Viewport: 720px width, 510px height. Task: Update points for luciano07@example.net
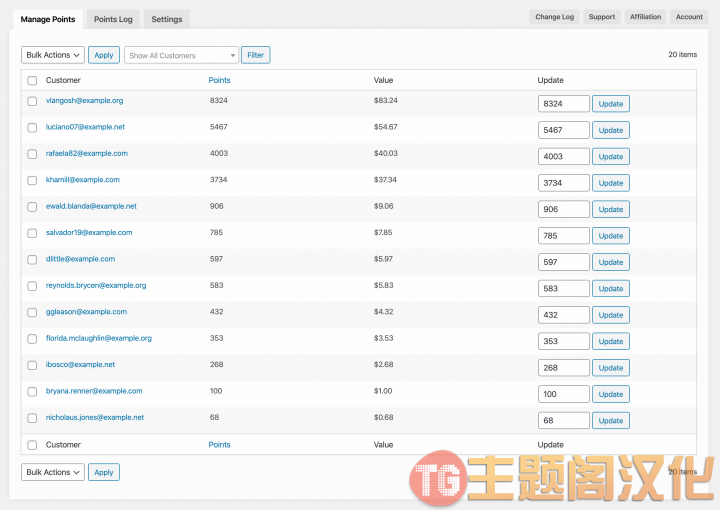(611, 130)
